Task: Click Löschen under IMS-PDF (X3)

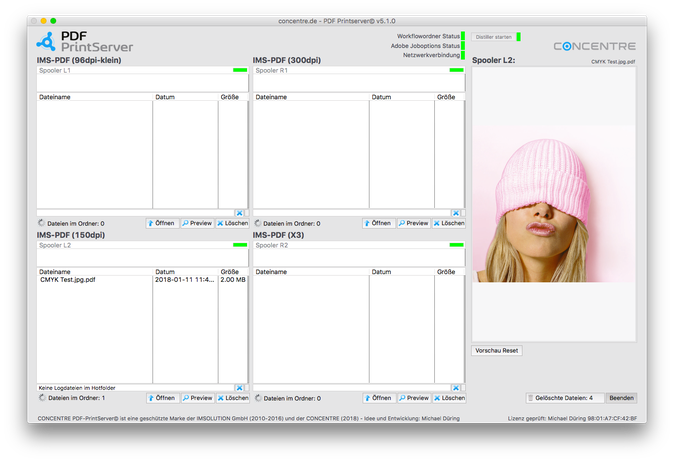Action: pyautogui.click(x=449, y=398)
